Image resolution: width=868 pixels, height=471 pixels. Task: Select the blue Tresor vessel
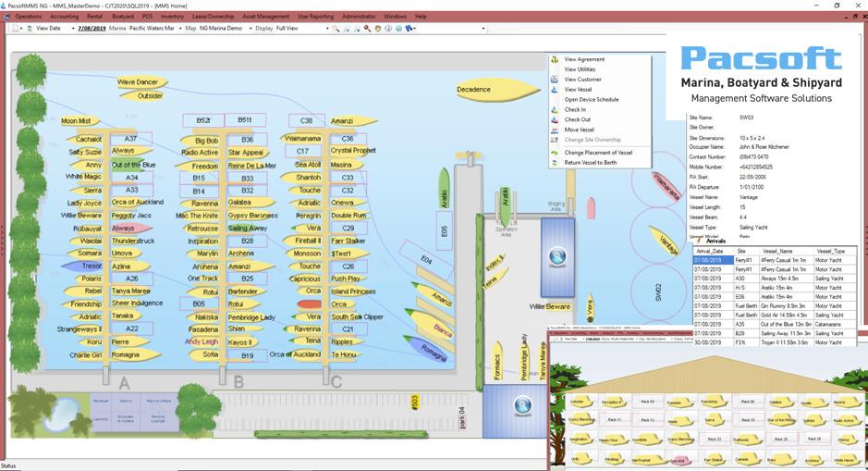click(x=83, y=266)
